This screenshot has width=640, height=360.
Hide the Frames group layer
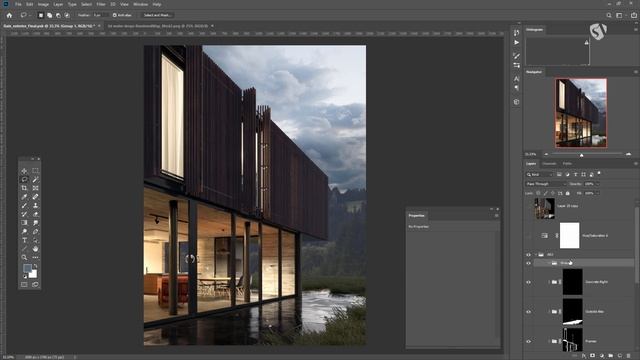point(529,341)
